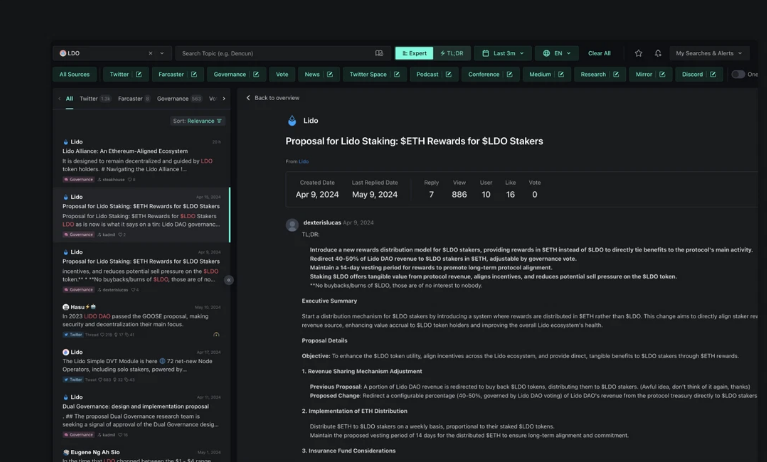This screenshot has height=462, width=767.
Task: Click the round icon on Hasu's result row
Action: point(216,335)
